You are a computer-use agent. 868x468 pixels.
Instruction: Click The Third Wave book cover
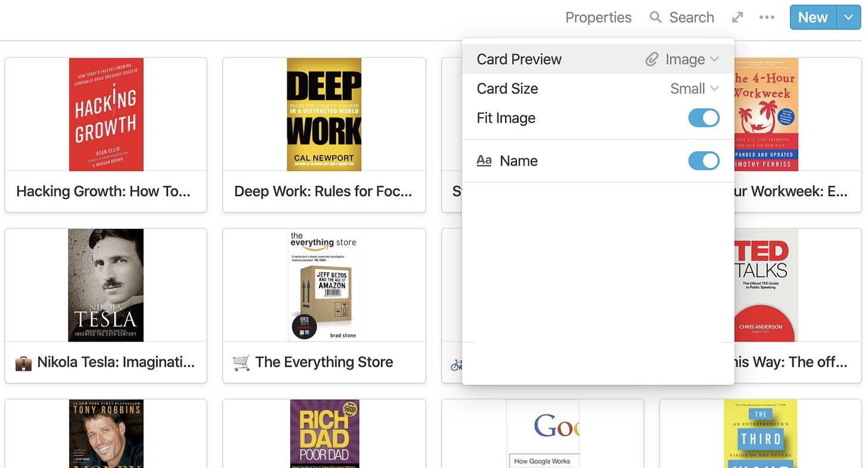tap(761, 434)
